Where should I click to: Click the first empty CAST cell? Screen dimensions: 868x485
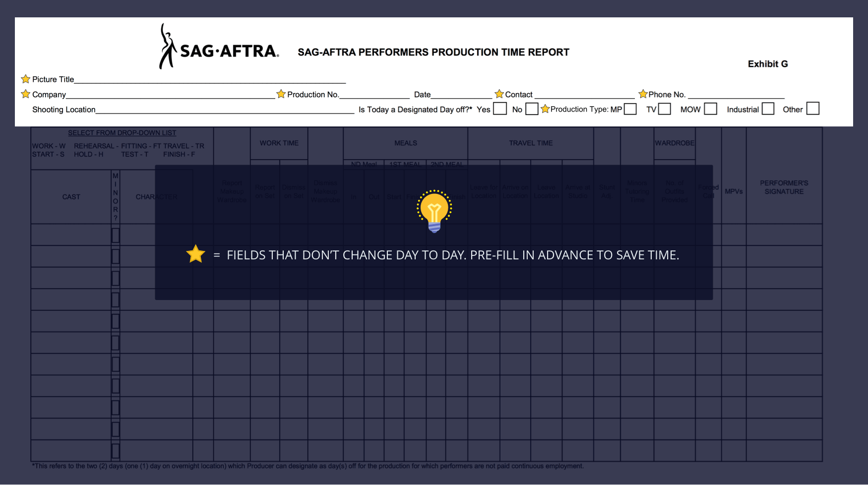(x=71, y=235)
